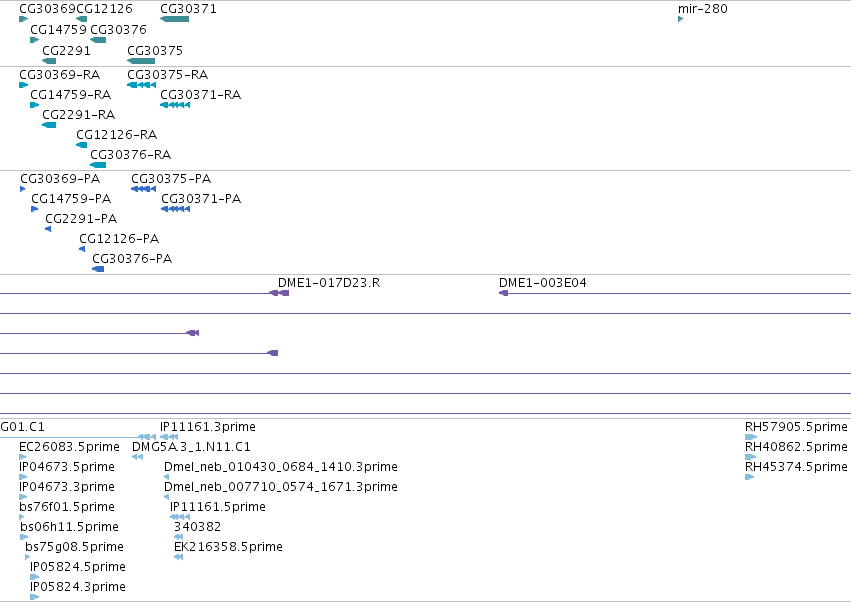Select the CG30375 gene arrow
The image size is (851, 602).
(x=141, y=61)
